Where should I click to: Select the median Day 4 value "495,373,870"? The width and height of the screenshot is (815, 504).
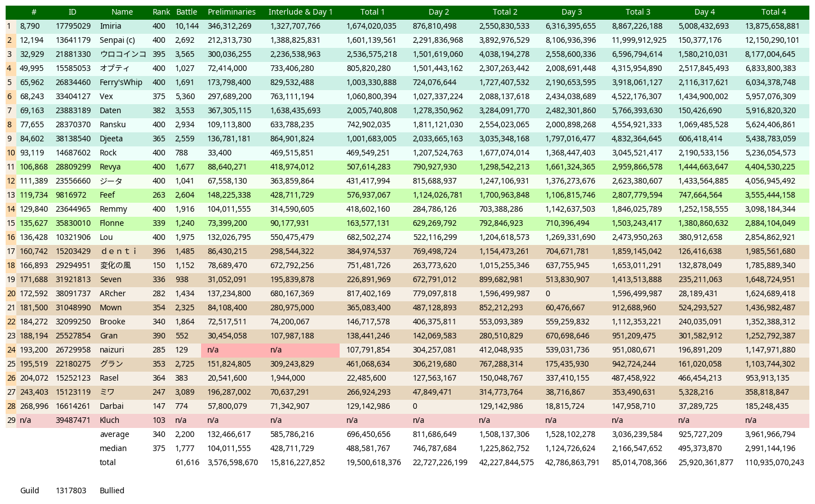(701, 448)
